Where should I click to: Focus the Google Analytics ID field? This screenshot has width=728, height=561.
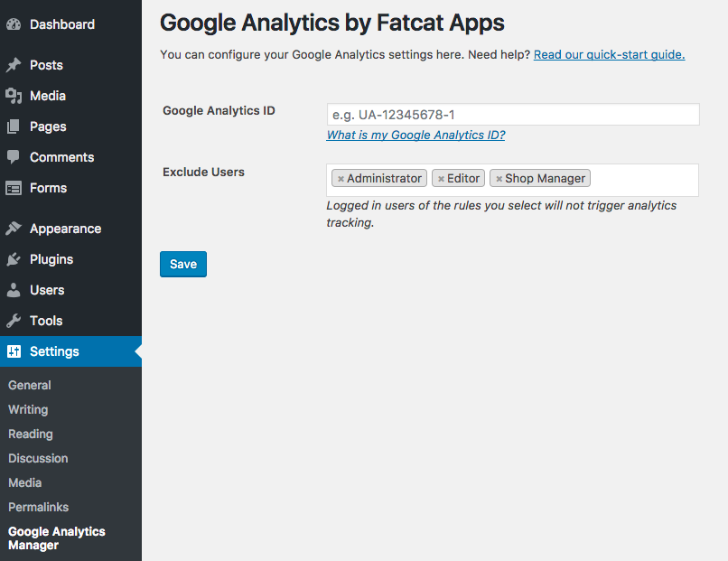coord(512,115)
